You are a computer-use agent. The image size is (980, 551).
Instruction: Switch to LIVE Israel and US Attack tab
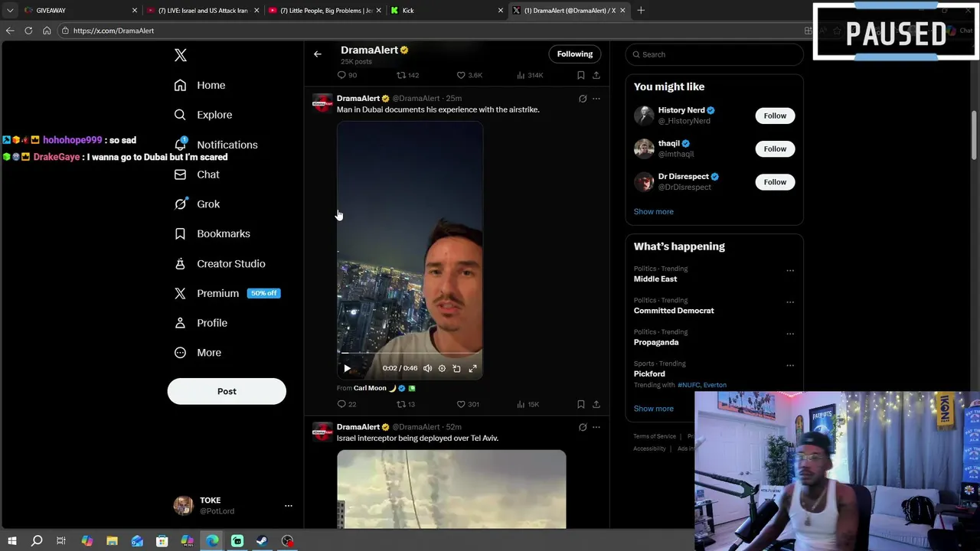[x=203, y=11]
